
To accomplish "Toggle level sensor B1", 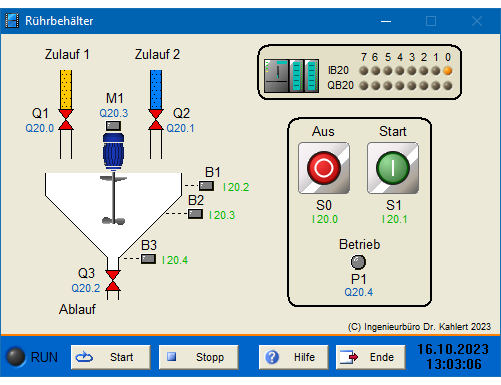I will (206, 186).
